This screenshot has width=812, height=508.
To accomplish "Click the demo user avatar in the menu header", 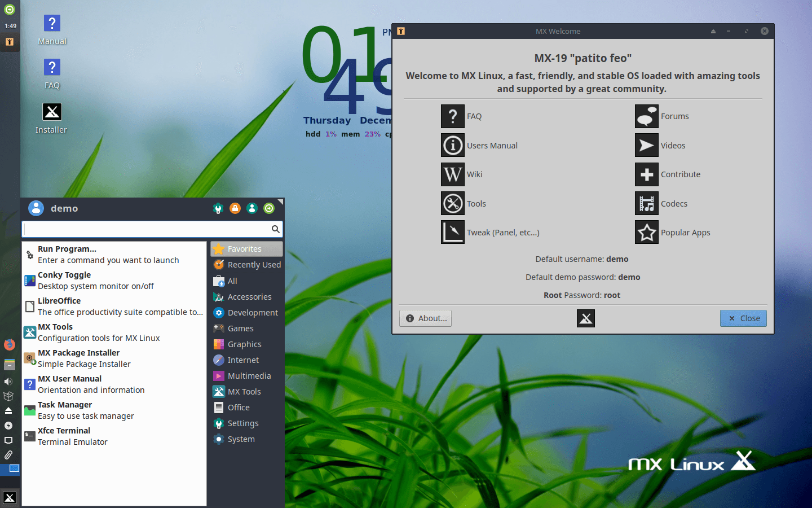I will pos(36,208).
